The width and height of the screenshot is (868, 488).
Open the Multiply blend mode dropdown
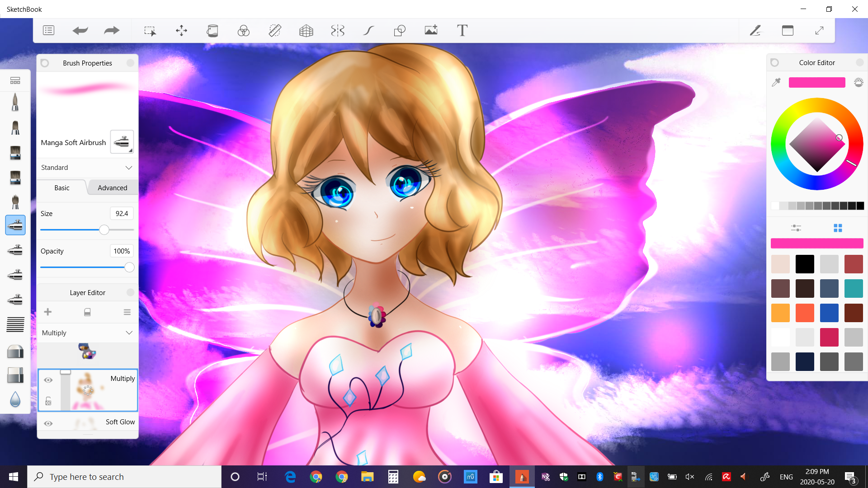coord(87,333)
